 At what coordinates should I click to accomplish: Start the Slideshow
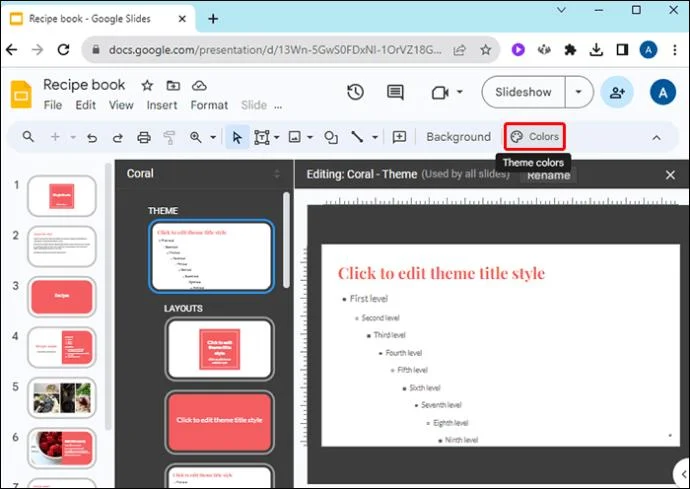[x=523, y=92]
